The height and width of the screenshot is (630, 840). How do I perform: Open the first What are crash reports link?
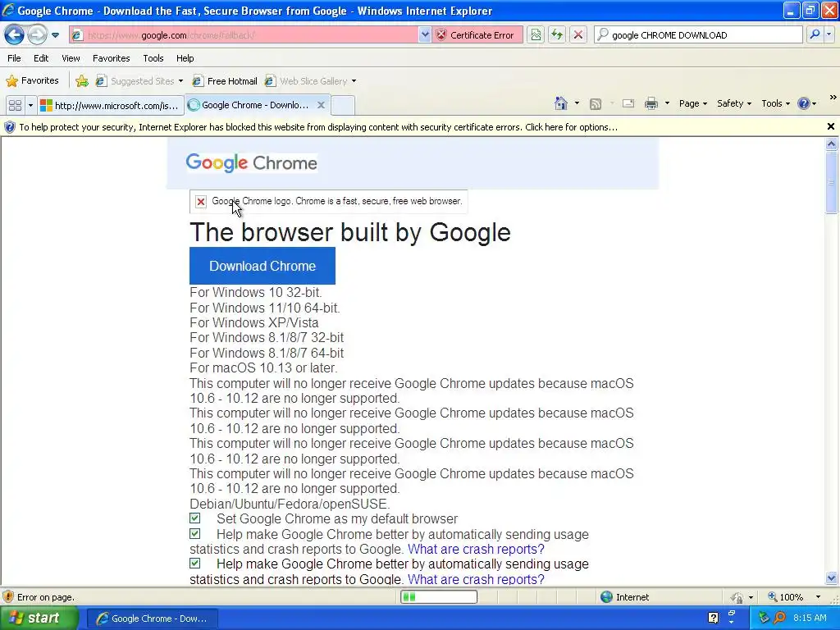476,550
